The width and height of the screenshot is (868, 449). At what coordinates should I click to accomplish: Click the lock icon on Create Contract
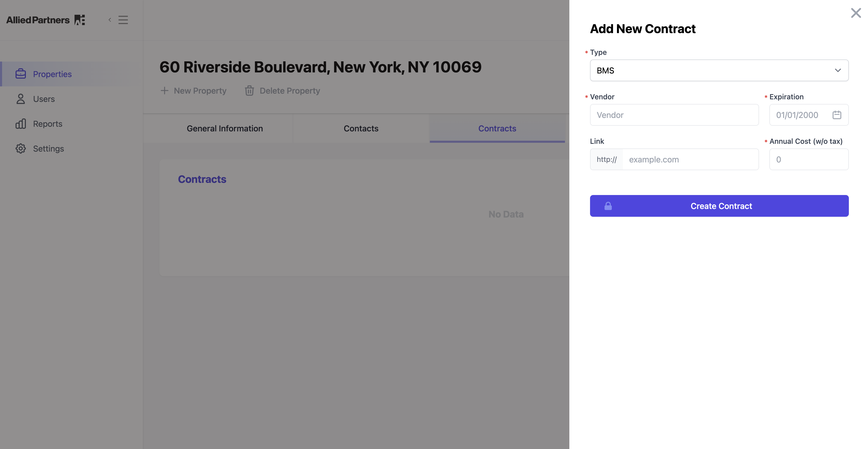point(608,206)
